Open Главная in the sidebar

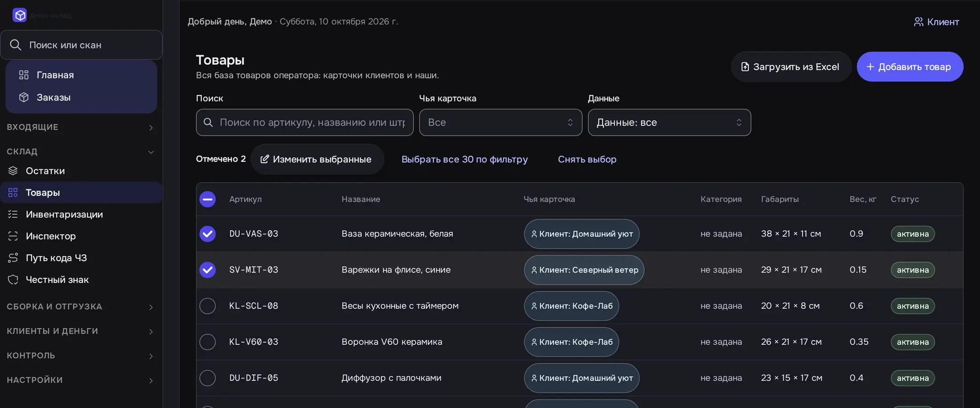click(x=81, y=75)
